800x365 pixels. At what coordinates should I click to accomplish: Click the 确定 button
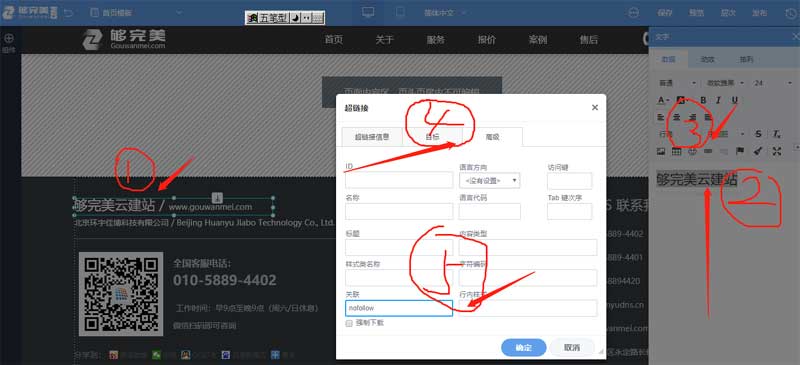[523, 348]
